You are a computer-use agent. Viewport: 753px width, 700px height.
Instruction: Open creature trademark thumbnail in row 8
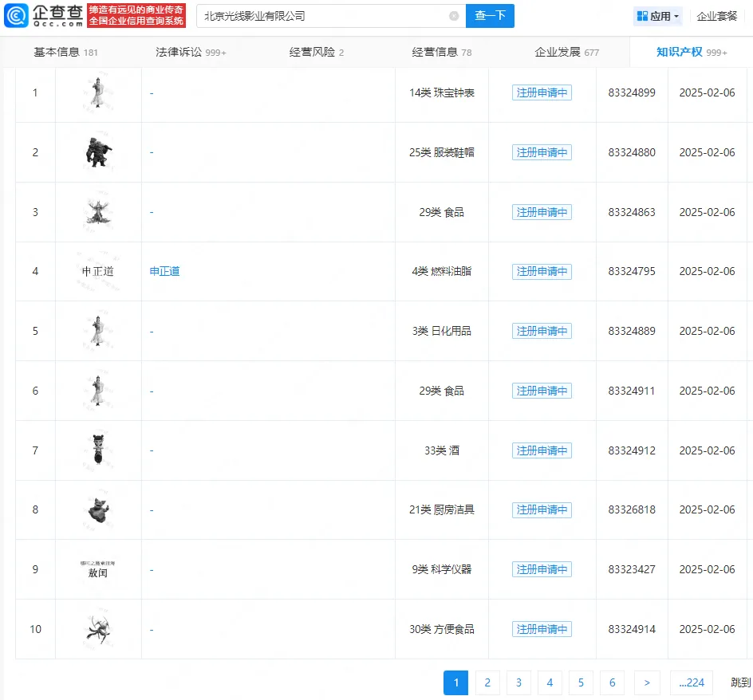pos(98,509)
